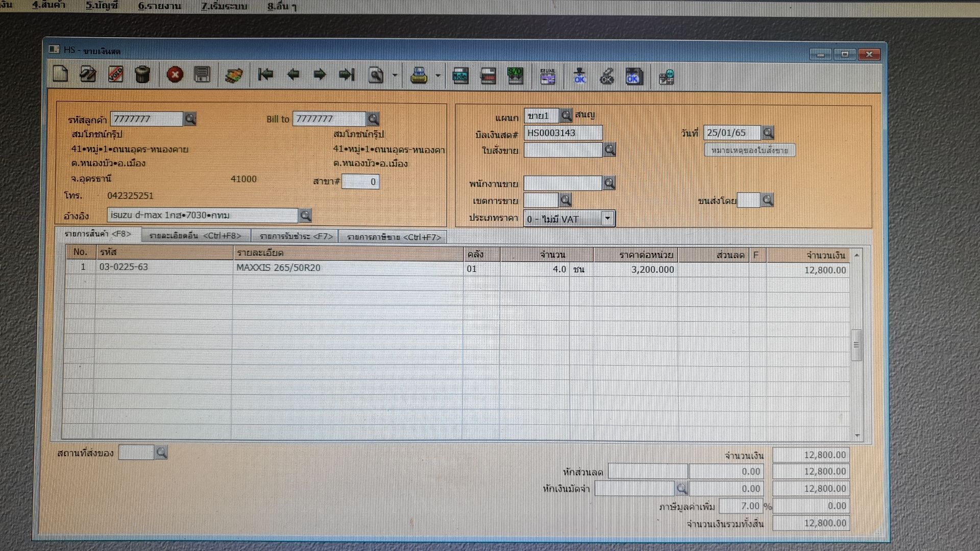Image resolution: width=980 pixels, height=551 pixels.
Task: Expand the print icon dropdown arrow
Action: click(x=437, y=76)
